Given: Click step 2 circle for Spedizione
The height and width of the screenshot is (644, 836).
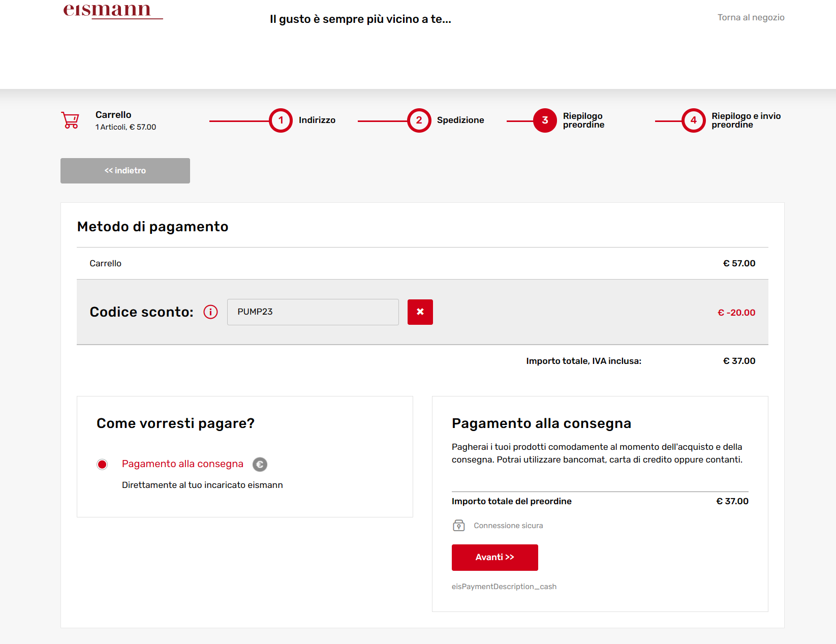Looking at the screenshot, I should point(419,120).
